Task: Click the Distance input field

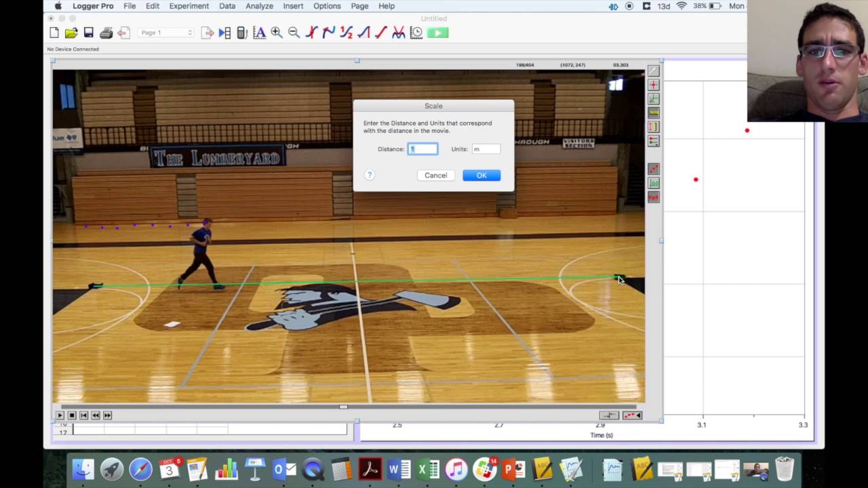Action: [422, 149]
